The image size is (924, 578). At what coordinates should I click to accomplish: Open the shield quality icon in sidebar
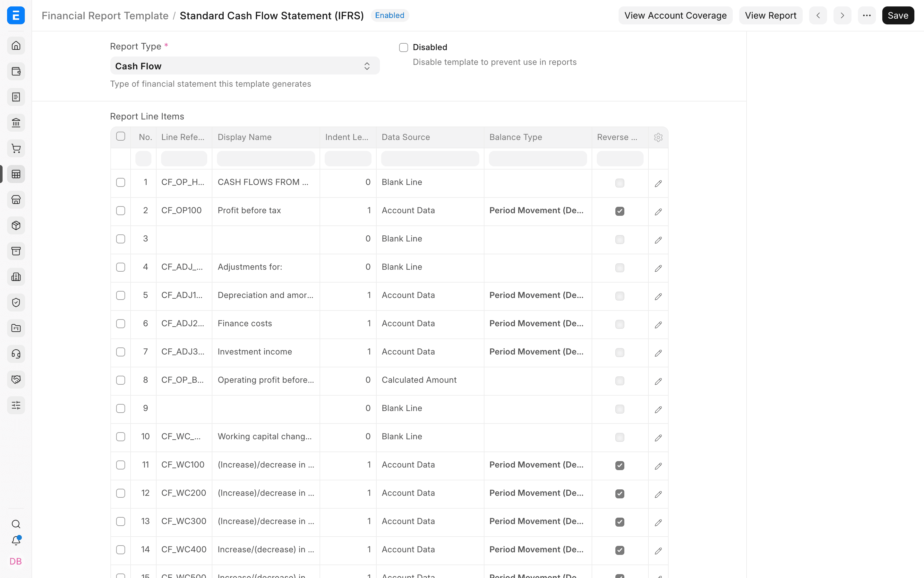16,302
